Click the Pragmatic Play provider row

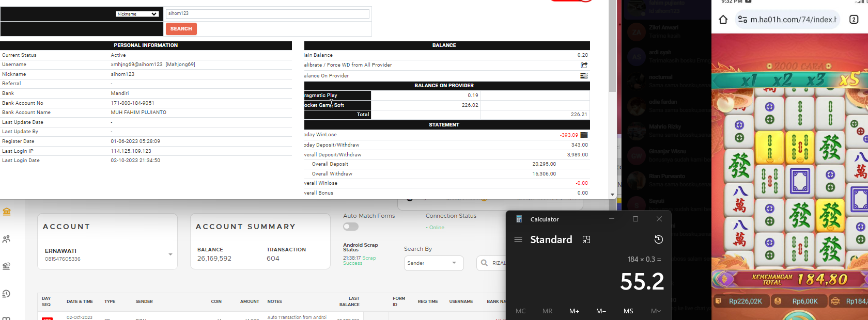[447, 95]
